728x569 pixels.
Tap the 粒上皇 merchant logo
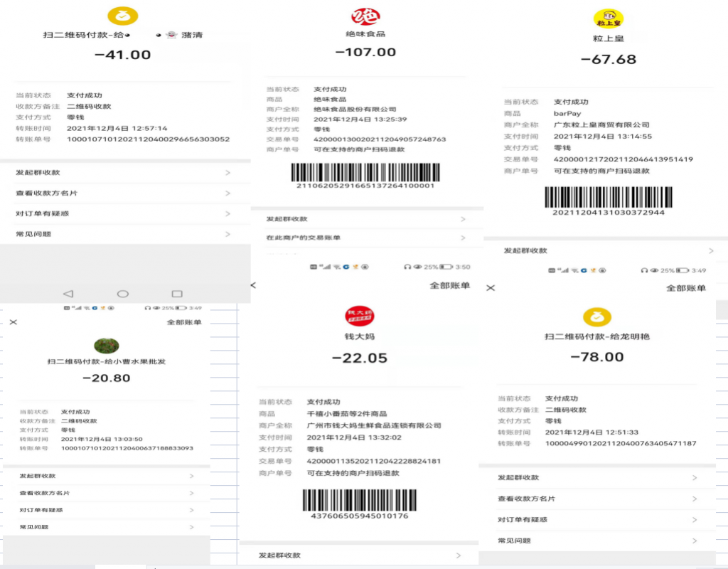pos(608,18)
